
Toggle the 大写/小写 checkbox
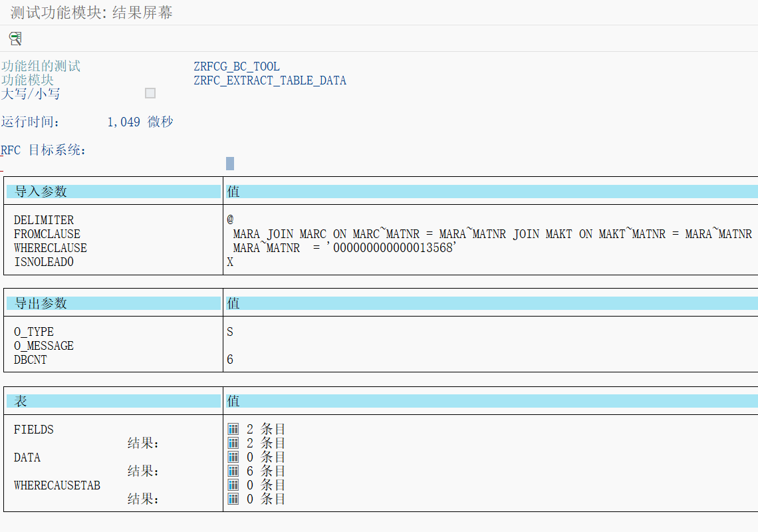point(150,93)
